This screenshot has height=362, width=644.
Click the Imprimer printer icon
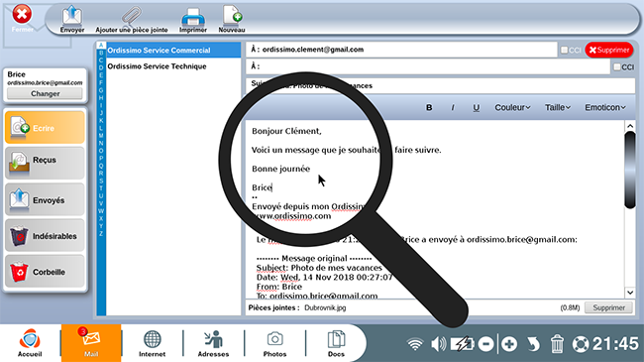[193, 19]
